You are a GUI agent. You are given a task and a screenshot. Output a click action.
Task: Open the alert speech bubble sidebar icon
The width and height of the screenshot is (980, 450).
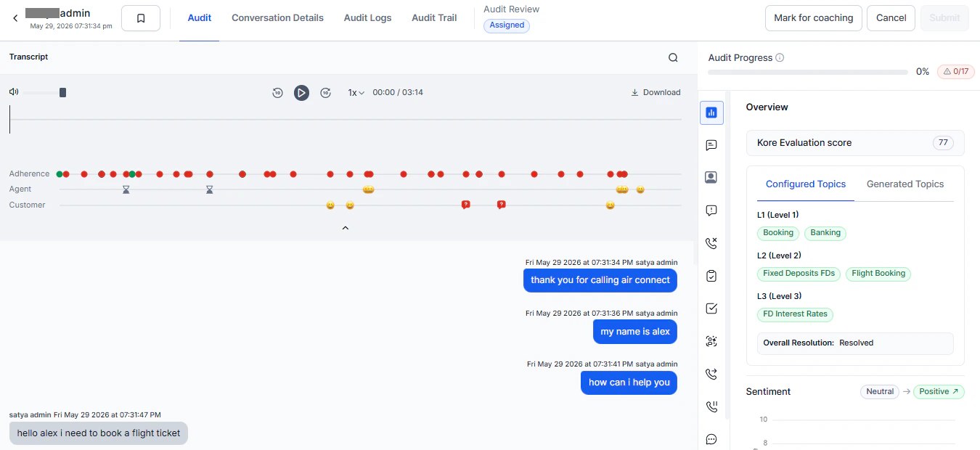[x=711, y=210]
